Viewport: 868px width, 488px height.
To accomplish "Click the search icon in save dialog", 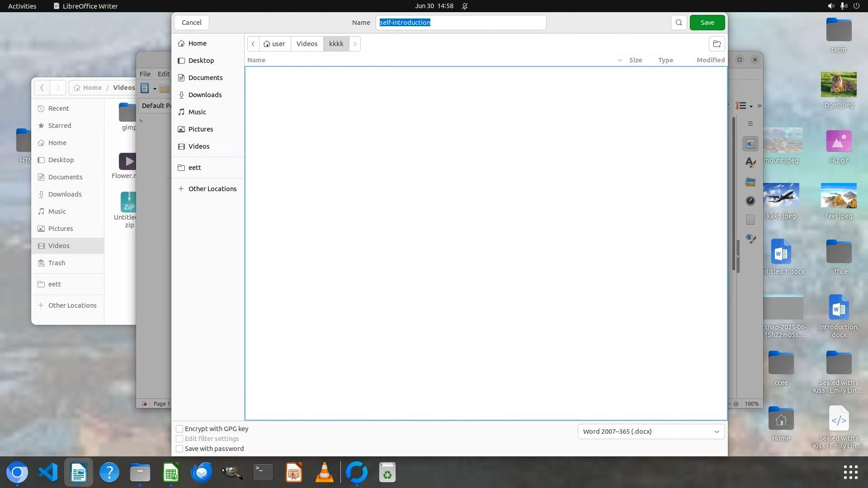I will click(679, 23).
